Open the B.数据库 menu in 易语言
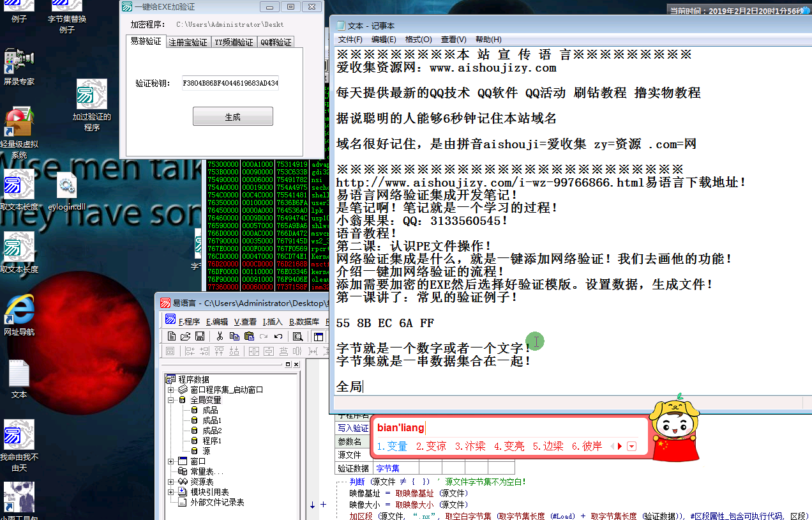Screen dimensions: 812x520 click(x=304, y=321)
